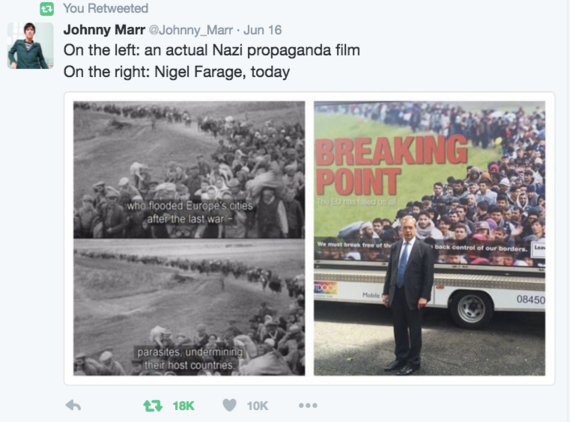This screenshot has width=570, height=422.
Task: Open the more options ellipsis menu
Action: pos(308,405)
